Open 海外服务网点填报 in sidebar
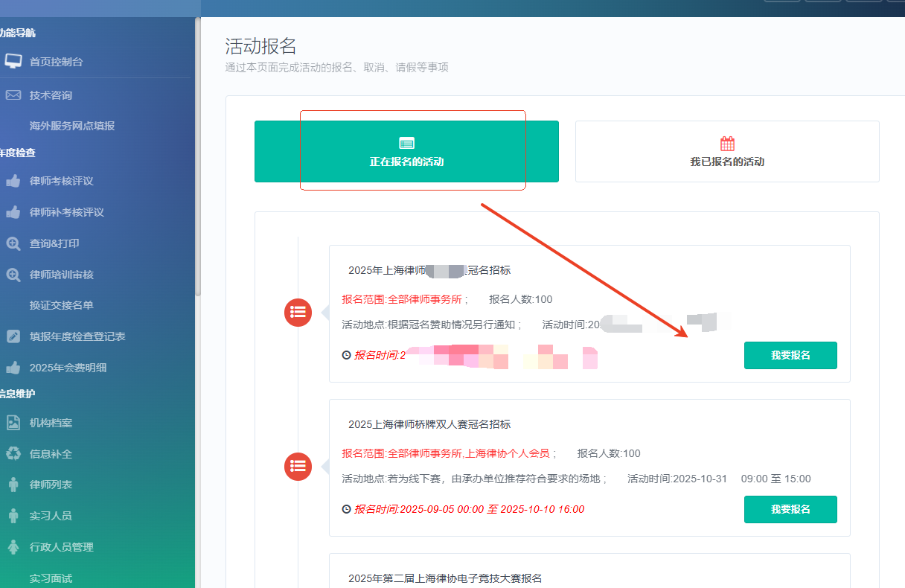This screenshot has height=588, width=905. point(72,126)
